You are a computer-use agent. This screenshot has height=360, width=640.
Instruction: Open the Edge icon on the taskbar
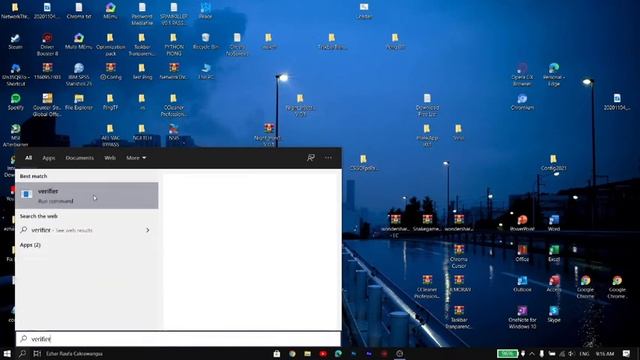point(338,353)
